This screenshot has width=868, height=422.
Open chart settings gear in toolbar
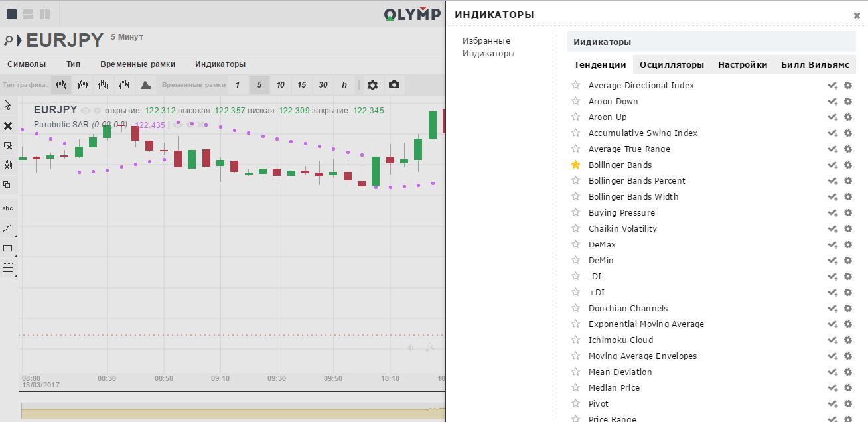(x=372, y=85)
